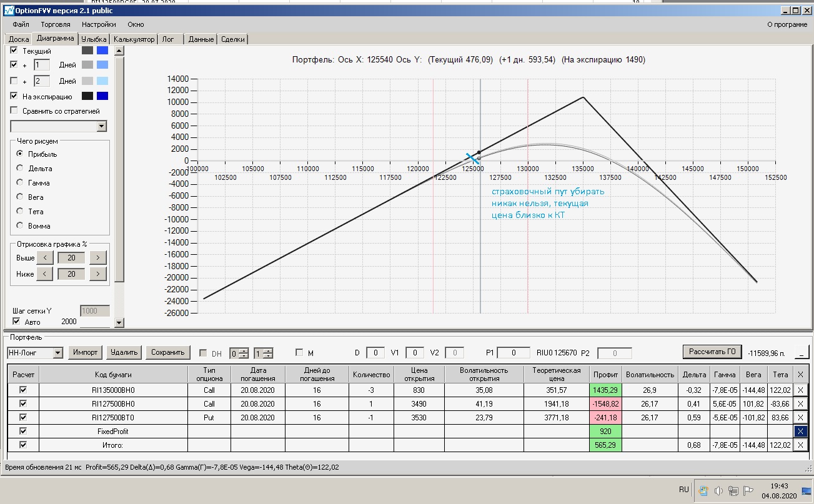The image size is (814, 504).
Task: Click the days field containing 1
Action: pyautogui.click(x=41, y=65)
